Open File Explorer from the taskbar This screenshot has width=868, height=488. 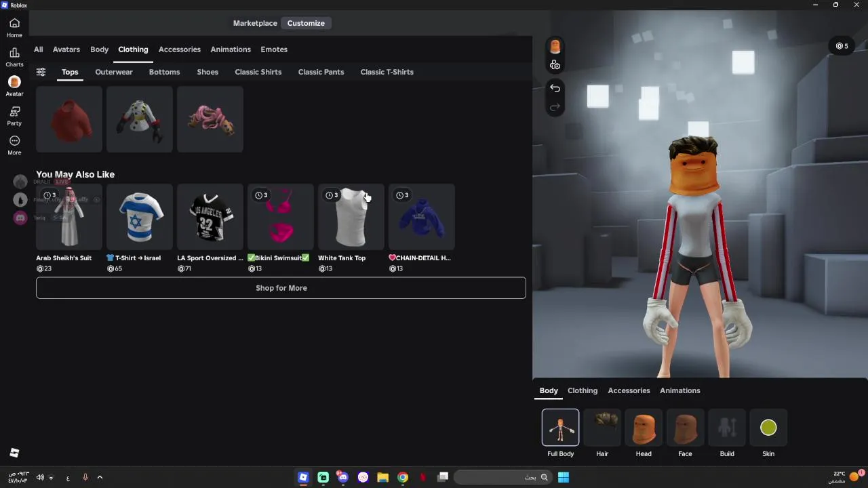point(382,477)
